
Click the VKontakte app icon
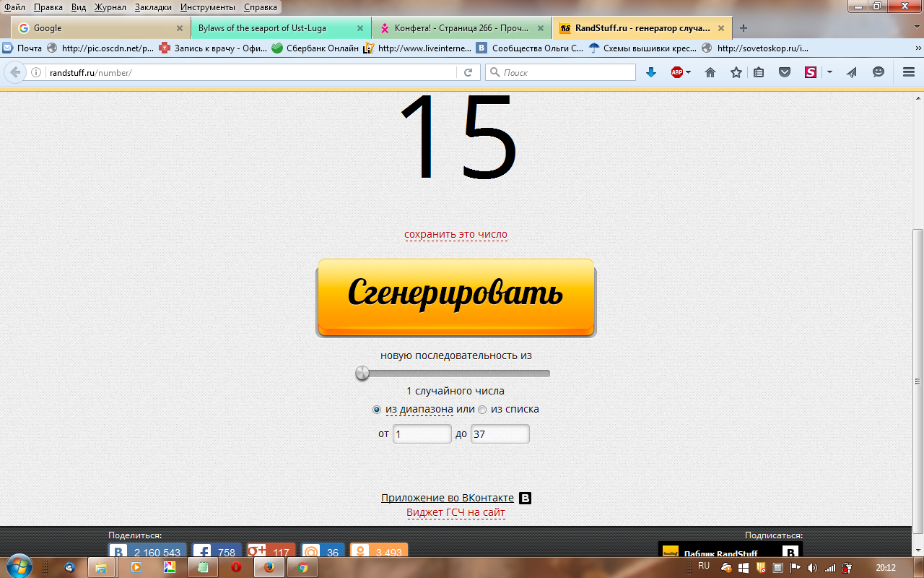pos(526,499)
